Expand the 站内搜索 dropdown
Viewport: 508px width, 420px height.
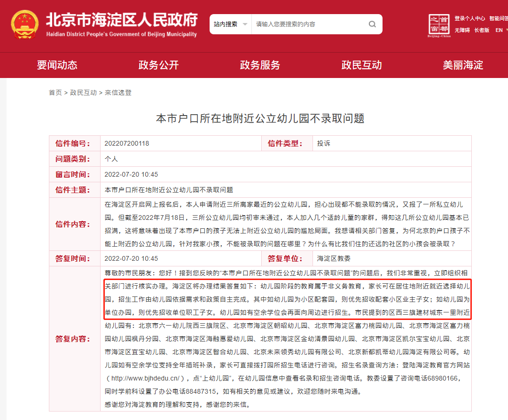[x=230, y=24]
